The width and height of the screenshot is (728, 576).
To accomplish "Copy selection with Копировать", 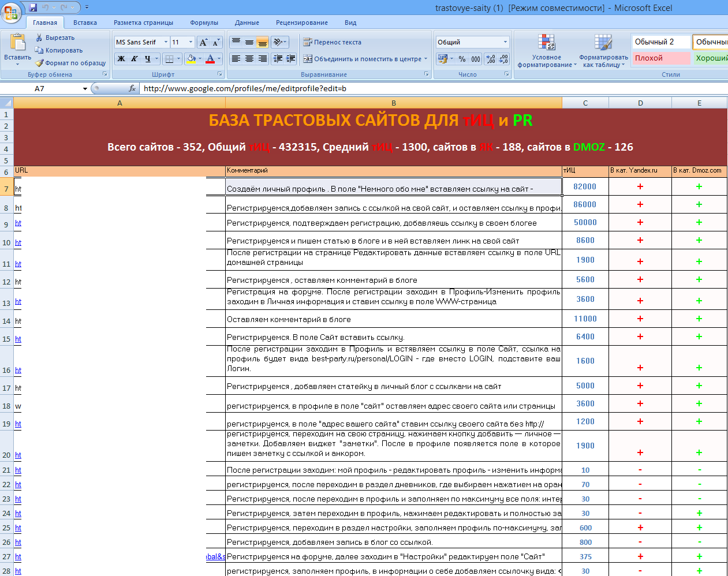I will coord(58,50).
